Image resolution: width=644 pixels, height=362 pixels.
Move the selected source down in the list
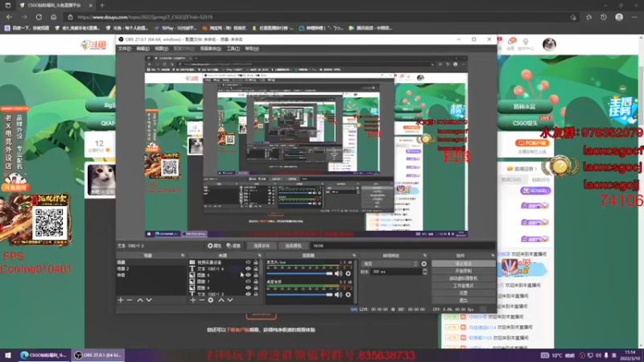click(x=230, y=300)
